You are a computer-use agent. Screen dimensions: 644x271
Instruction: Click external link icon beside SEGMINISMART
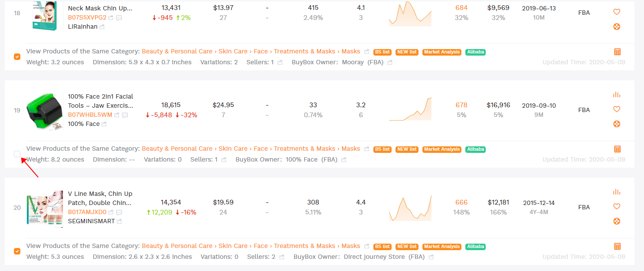click(119, 221)
